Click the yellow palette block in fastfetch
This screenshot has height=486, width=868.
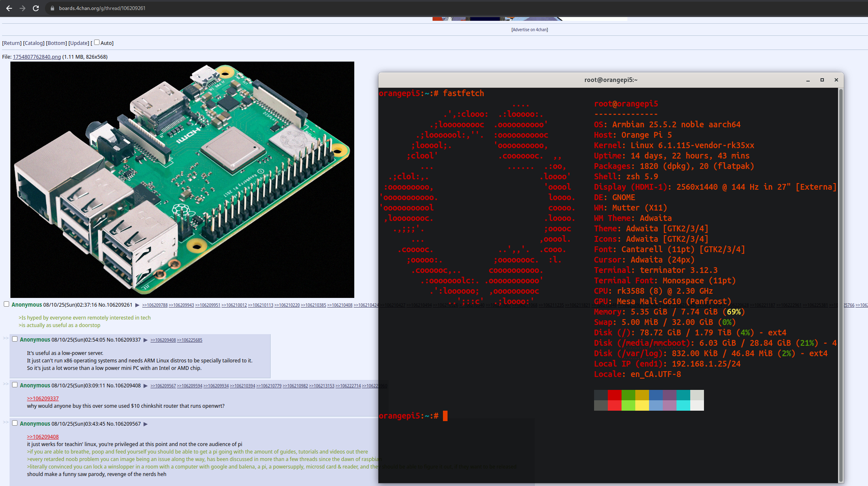[642, 405]
